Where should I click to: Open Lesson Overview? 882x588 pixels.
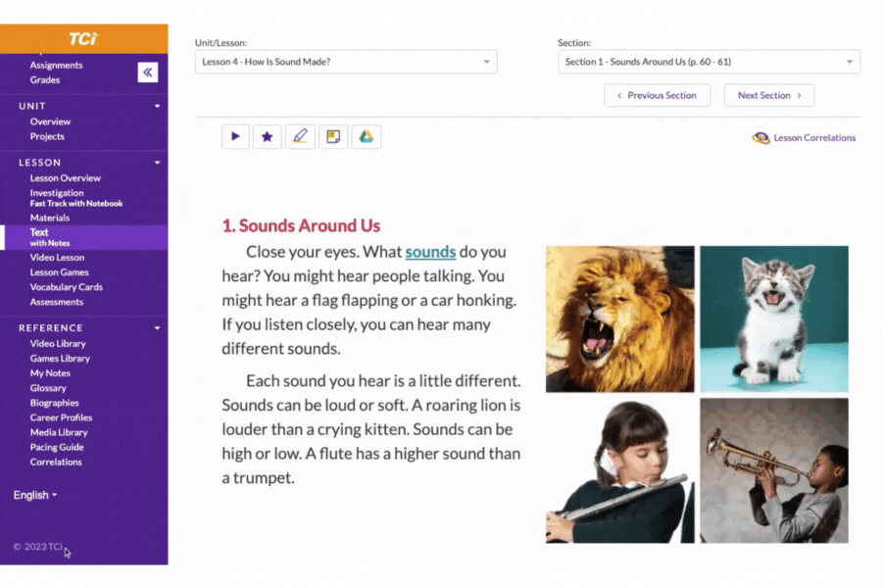66,178
